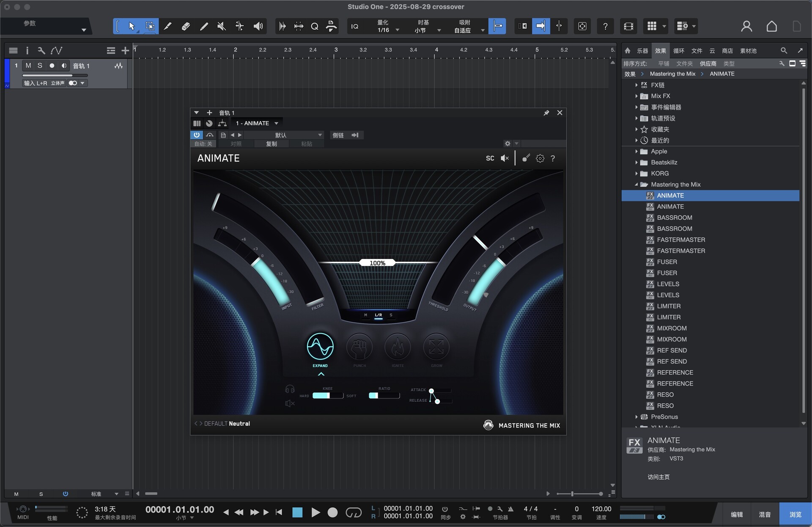
Task: Switch to the 素材池 browser tab
Action: click(748, 51)
